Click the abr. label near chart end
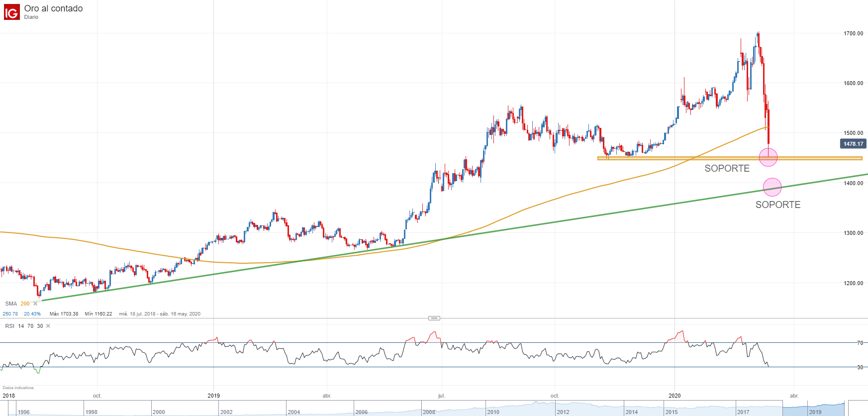Viewport: 868px width, 416px height. click(x=794, y=396)
